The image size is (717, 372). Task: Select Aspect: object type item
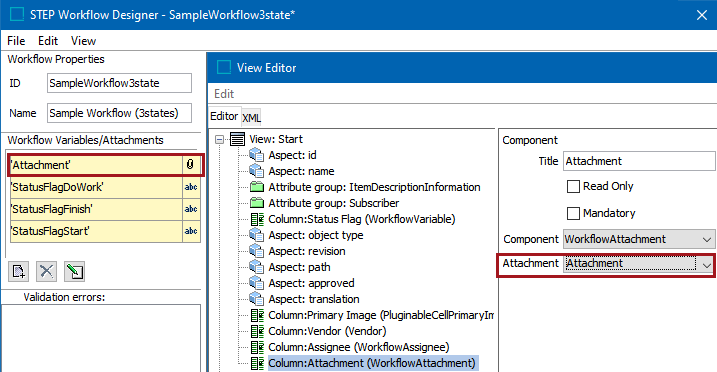[x=316, y=235]
